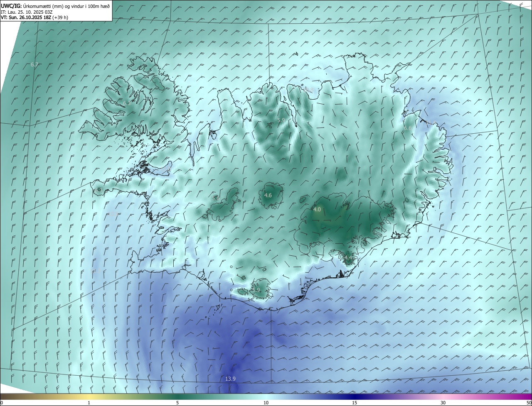
Task: Click the 5.6 value beside Langjökull
Action: tap(216, 198)
